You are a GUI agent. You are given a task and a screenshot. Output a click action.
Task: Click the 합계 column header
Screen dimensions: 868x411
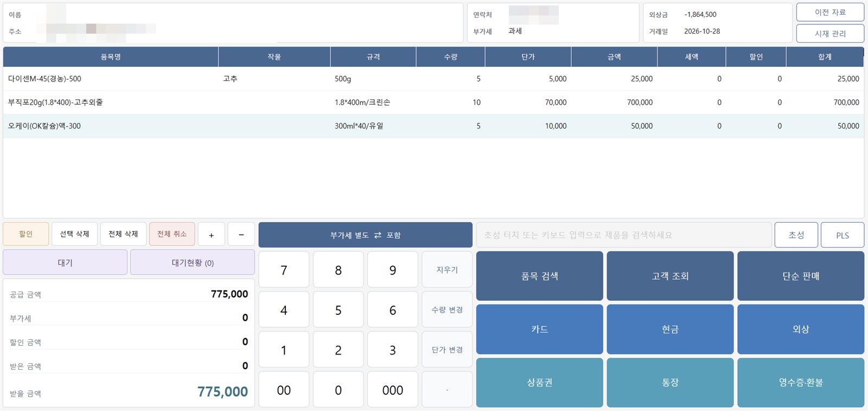[825, 56]
